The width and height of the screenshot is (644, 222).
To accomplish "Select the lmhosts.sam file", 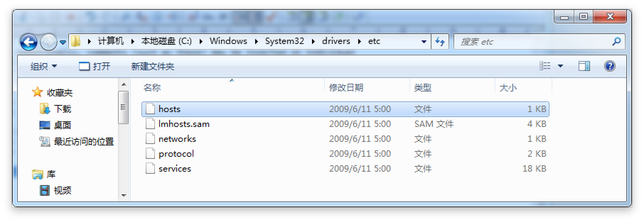I will click(184, 124).
